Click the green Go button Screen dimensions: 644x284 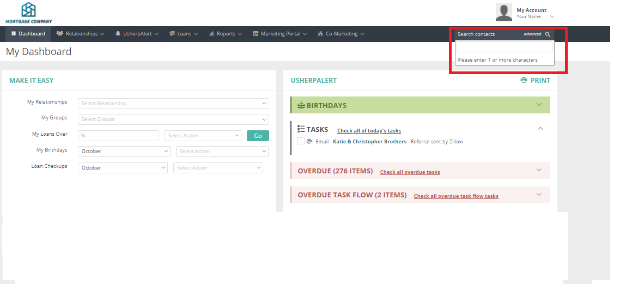coord(258,136)
